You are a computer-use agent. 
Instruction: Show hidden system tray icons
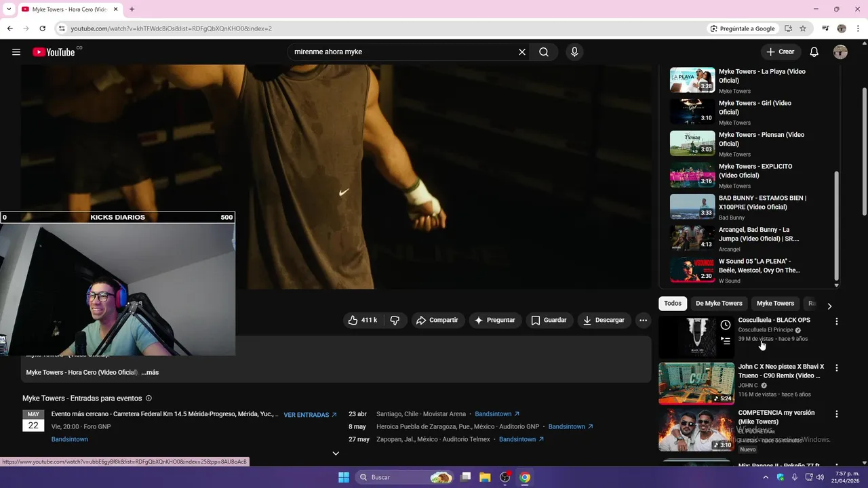pos(766,477)
